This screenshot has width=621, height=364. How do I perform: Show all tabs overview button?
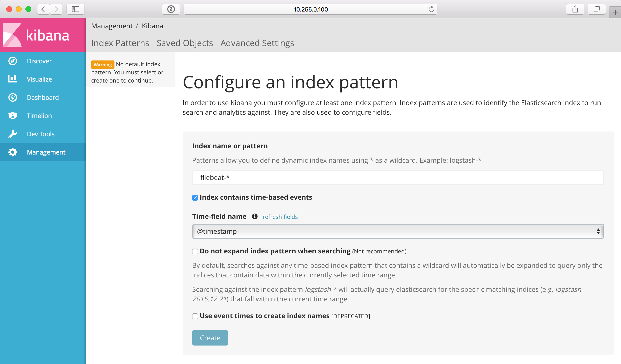[x=597, y=9]
